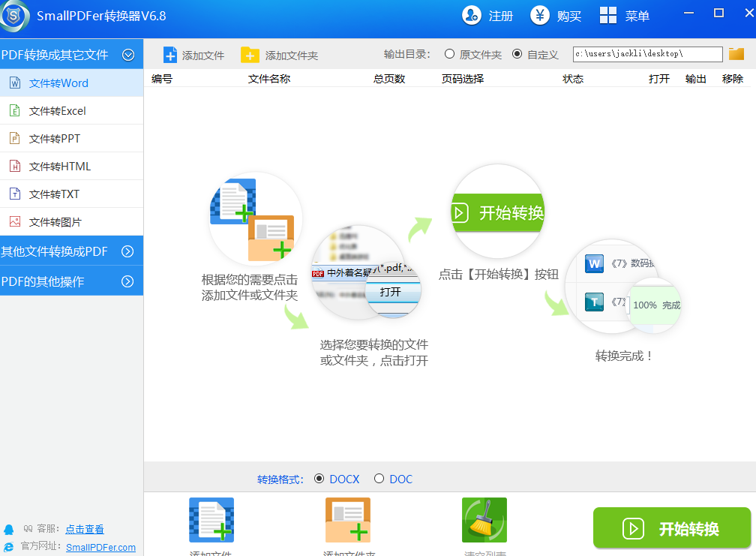Select the 自定义 output radio button
Image resolution: width=756 pixels, height=556 pixels.
[517, 54]
